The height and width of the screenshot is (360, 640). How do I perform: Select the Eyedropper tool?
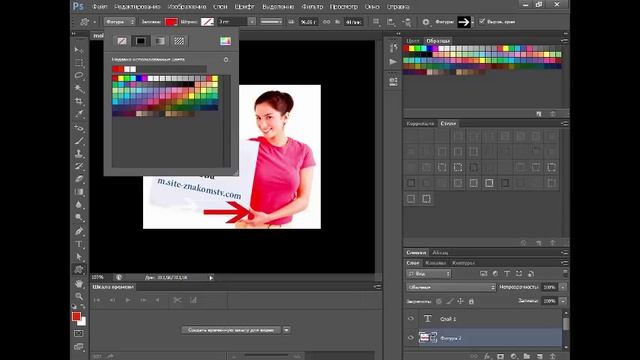[79, 113]
